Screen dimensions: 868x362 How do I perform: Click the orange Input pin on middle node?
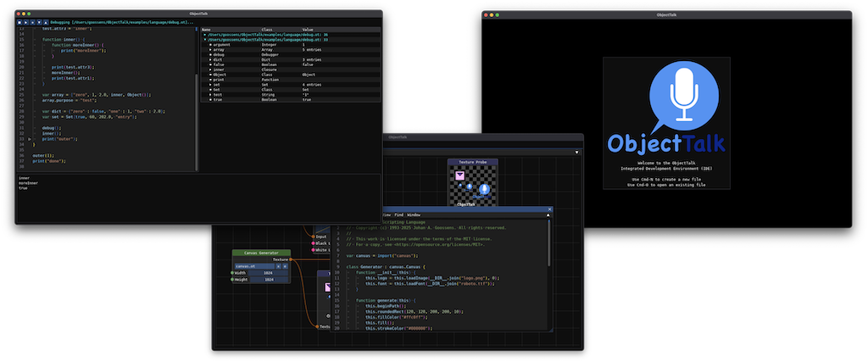(314, 237)
